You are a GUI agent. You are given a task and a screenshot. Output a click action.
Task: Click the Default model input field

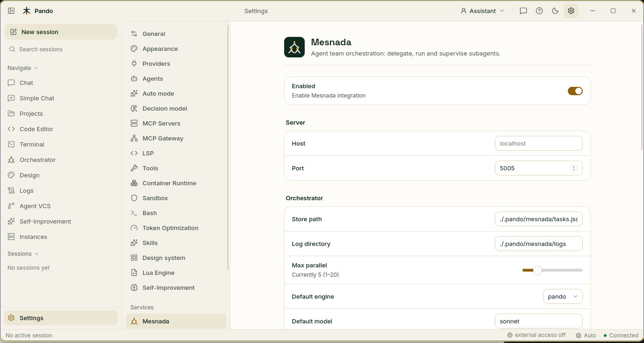539,321
